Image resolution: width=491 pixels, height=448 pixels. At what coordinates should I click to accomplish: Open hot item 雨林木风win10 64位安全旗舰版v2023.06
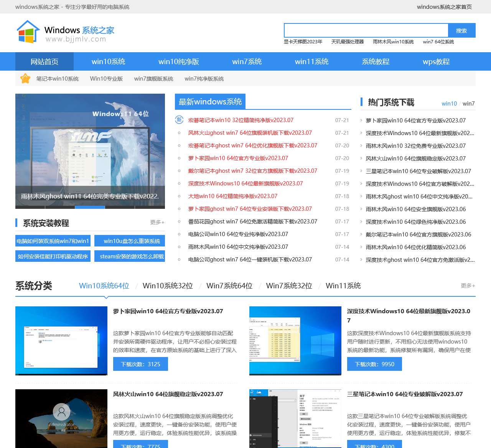[x=416, y=209]
